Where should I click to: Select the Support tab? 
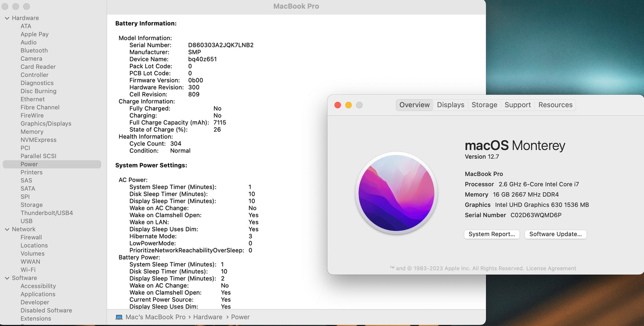517,105
